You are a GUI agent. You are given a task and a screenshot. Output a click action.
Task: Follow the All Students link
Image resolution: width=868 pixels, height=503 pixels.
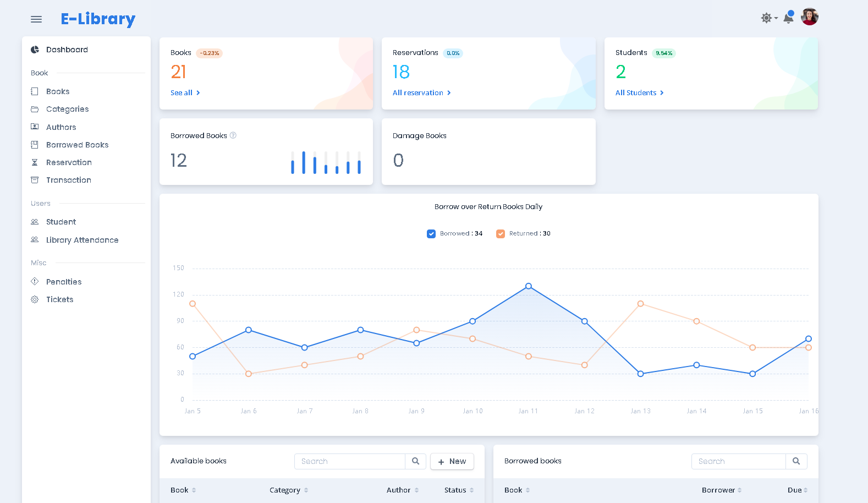[x=640, y=93]
